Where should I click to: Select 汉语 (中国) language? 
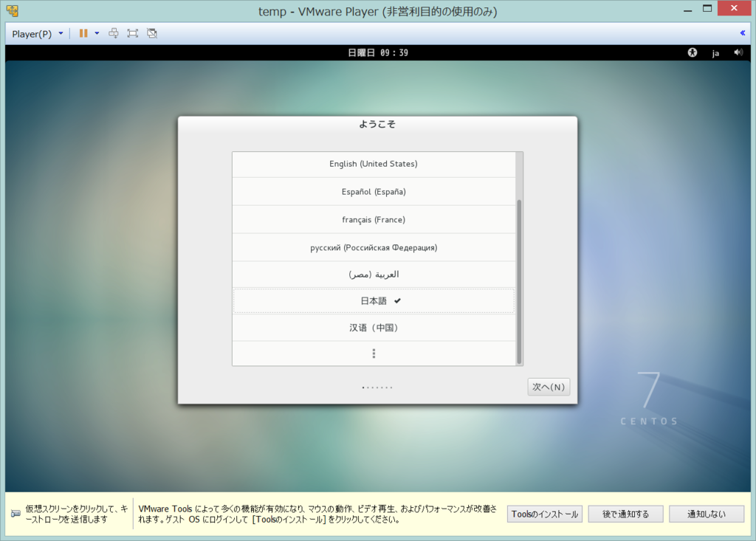(374, 328)
